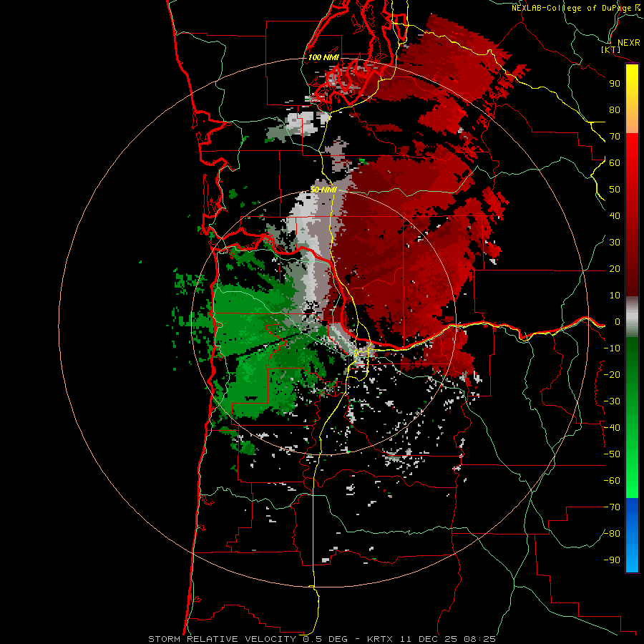Click the 11 DEC 25 date text
This screenshot has width=644, height=644.
(429, 639)
